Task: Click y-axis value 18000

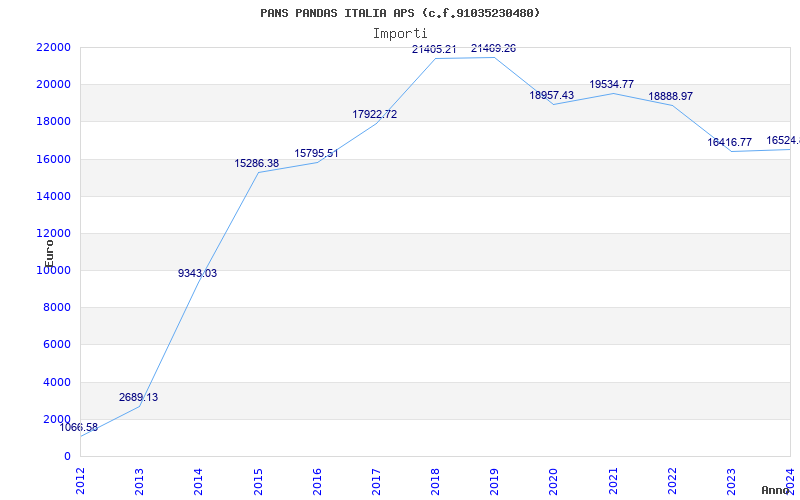Action: point(53,122)
